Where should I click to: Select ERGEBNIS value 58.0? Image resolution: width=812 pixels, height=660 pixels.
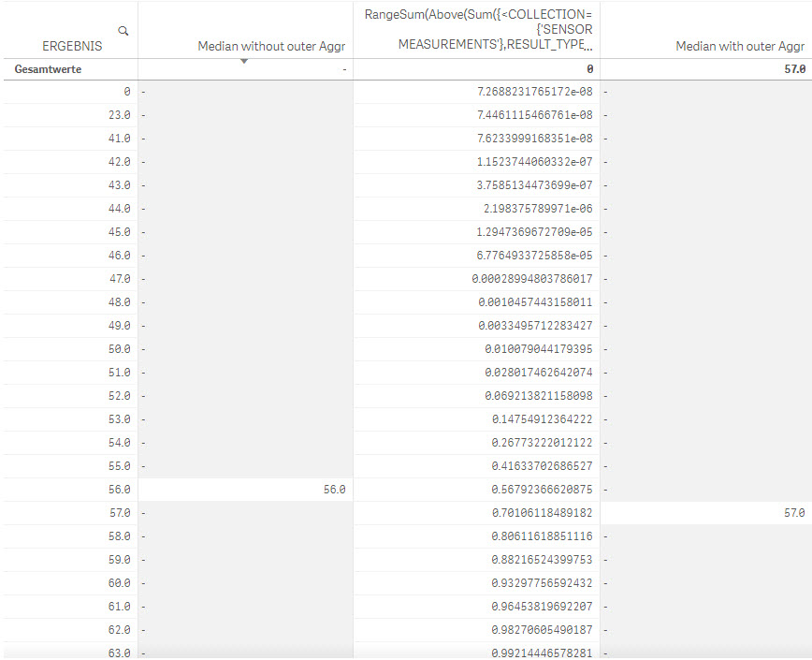(x=120, y=536)
